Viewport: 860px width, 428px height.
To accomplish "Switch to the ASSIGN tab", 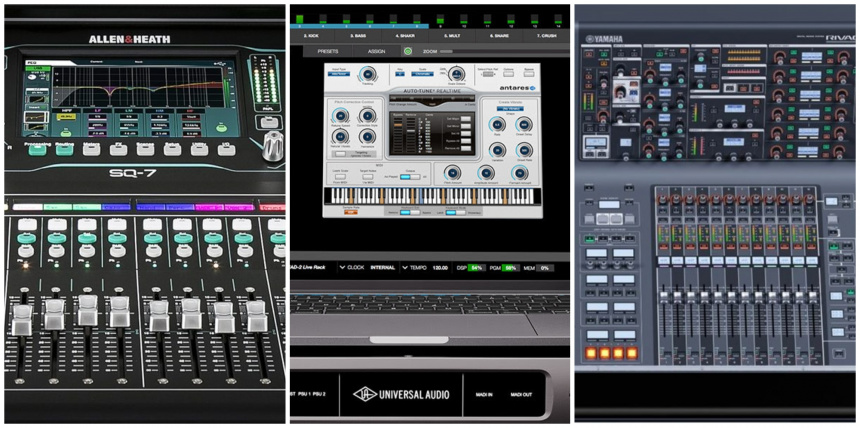I will [376, 52].
